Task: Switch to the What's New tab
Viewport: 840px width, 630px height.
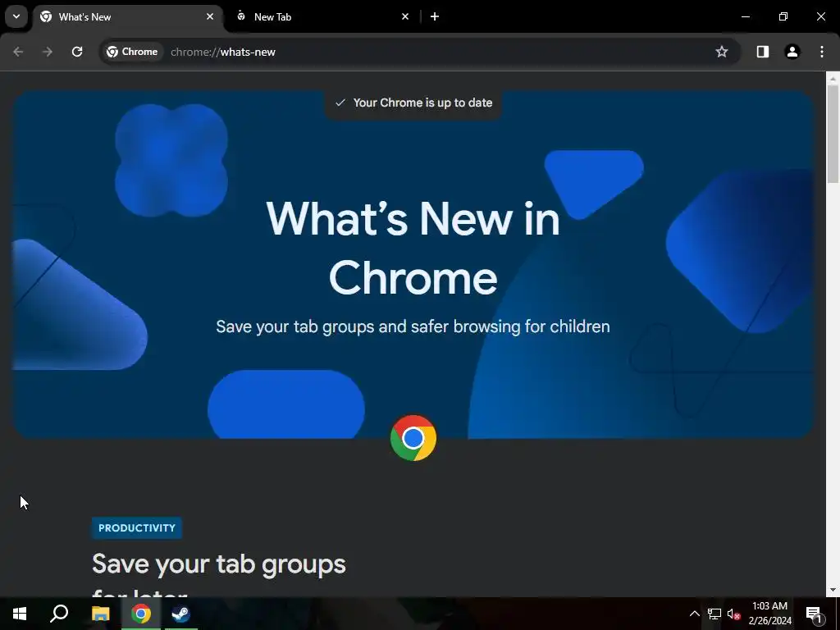Action: click(x=128, y=17)
